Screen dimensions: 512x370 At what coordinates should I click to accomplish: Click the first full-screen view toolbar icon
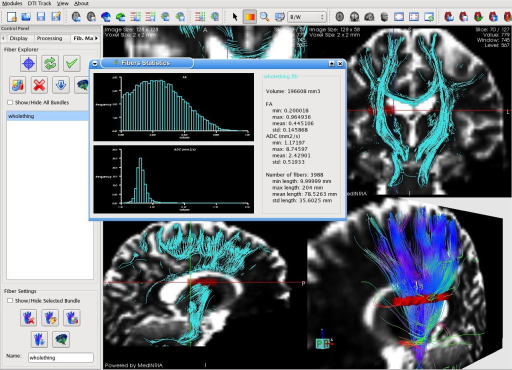pyautogui.click(x=399, y=16)
